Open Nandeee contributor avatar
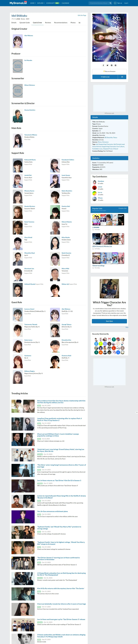 click(x=94, y=182)
